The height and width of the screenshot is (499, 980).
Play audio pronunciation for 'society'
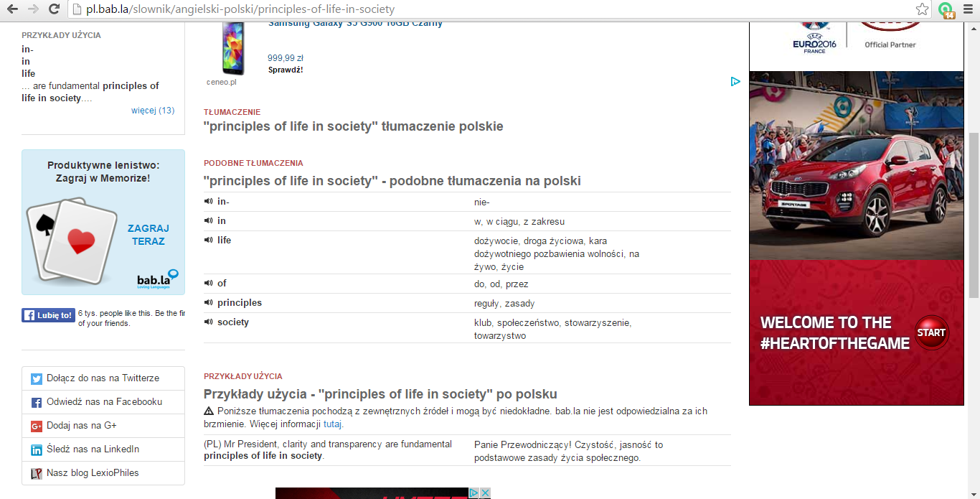coord(209,322)
